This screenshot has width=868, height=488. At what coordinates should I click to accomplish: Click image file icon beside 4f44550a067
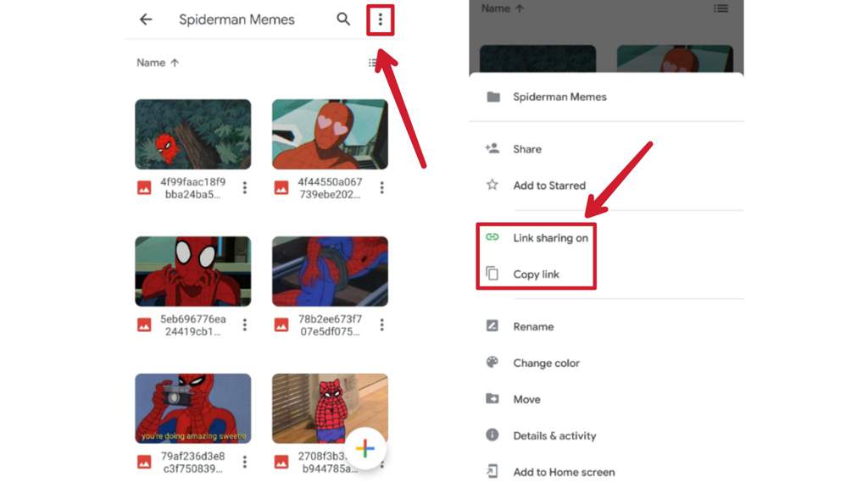coord(281,187)
